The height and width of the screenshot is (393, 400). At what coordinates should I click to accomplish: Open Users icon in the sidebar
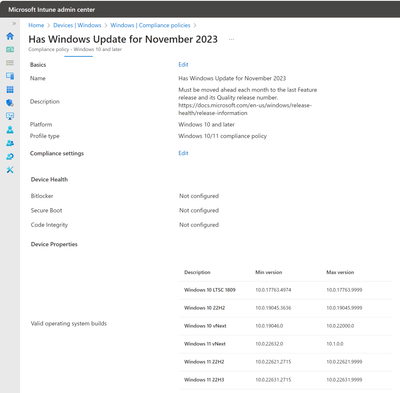10,130
